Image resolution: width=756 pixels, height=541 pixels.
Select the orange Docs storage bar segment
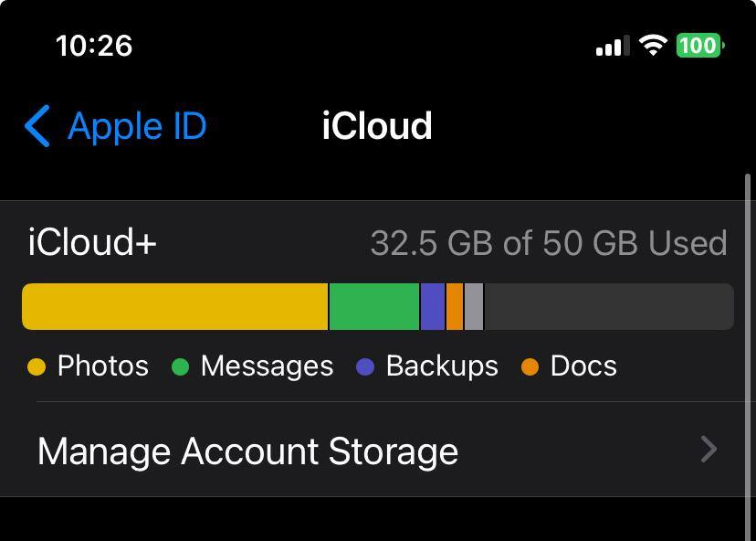coord(455,306)
